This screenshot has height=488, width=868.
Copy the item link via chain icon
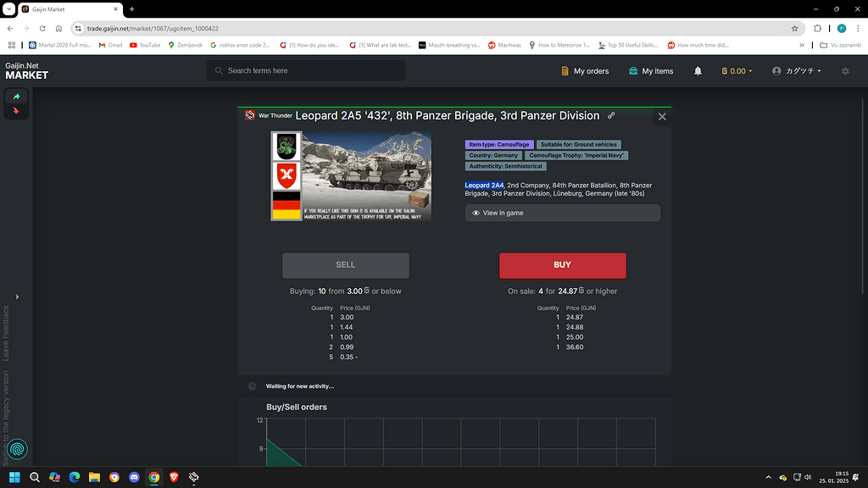[x=611, y=114]
